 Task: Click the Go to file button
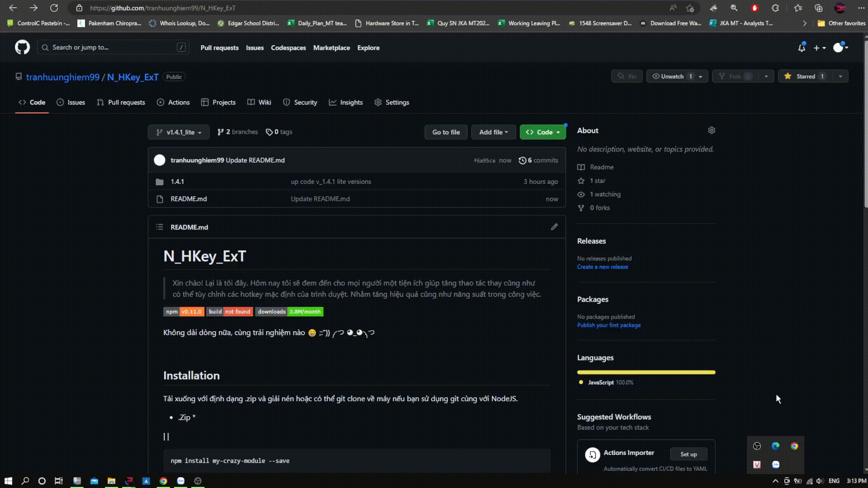pyautogui.click(x=446, y=132)
